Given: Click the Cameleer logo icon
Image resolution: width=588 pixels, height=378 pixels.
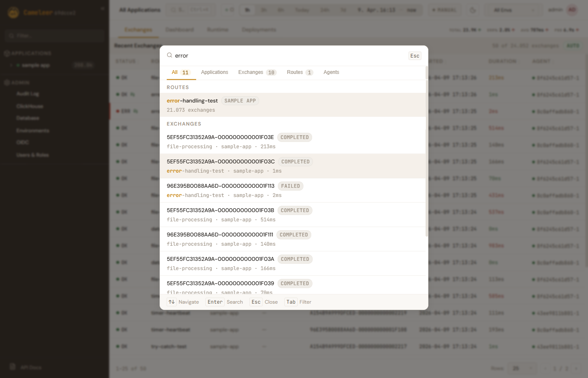Looking at the screenshot, I should 13,13.
